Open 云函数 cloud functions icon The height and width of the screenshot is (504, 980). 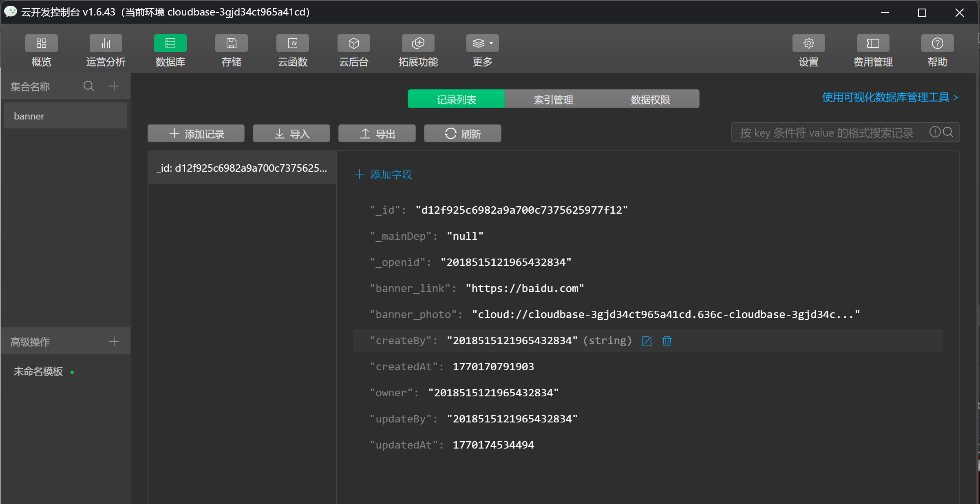[x=292, y=44]
